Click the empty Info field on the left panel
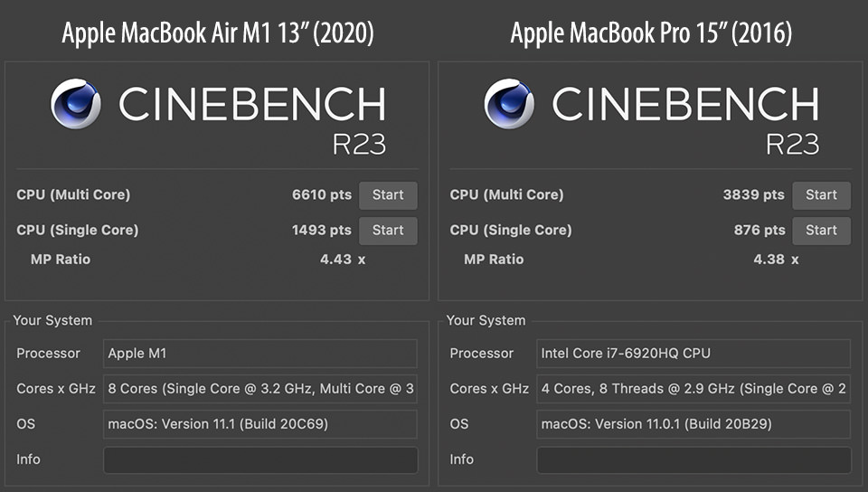The height and width of the screenshot is (492, 868). coord(260,459)
